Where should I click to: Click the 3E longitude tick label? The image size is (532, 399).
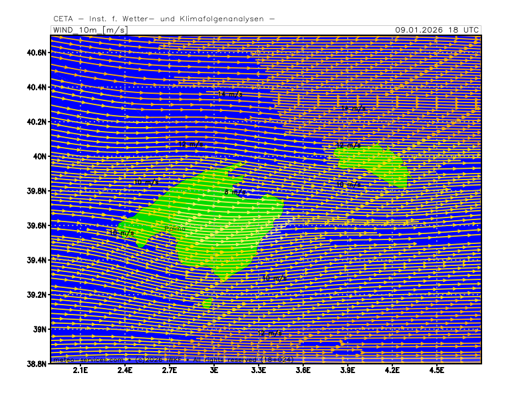click(214, 370)
